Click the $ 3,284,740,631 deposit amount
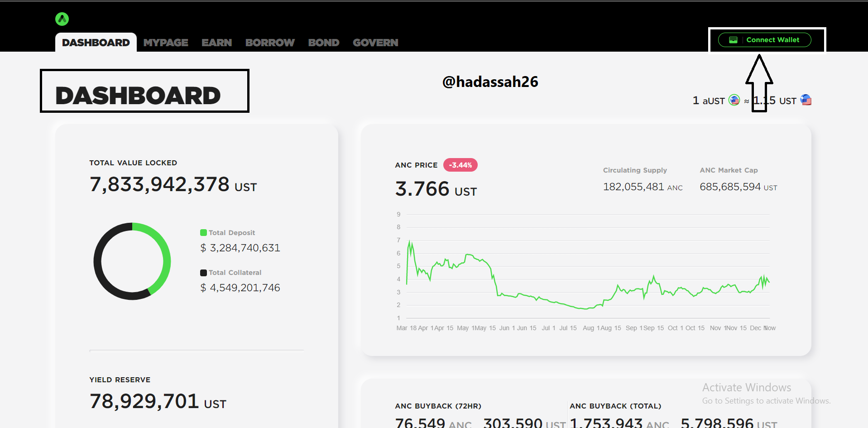 pos(240,248)
